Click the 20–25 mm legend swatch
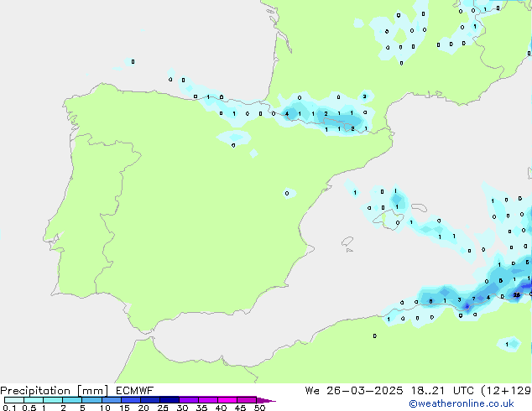Viewport: 532px width, 411px height. point(150,400)
